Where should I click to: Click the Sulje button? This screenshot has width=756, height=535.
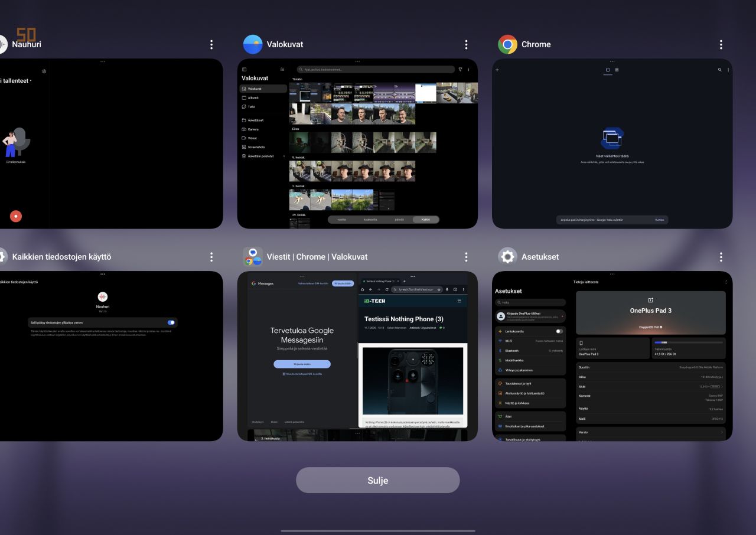(378, 480)
